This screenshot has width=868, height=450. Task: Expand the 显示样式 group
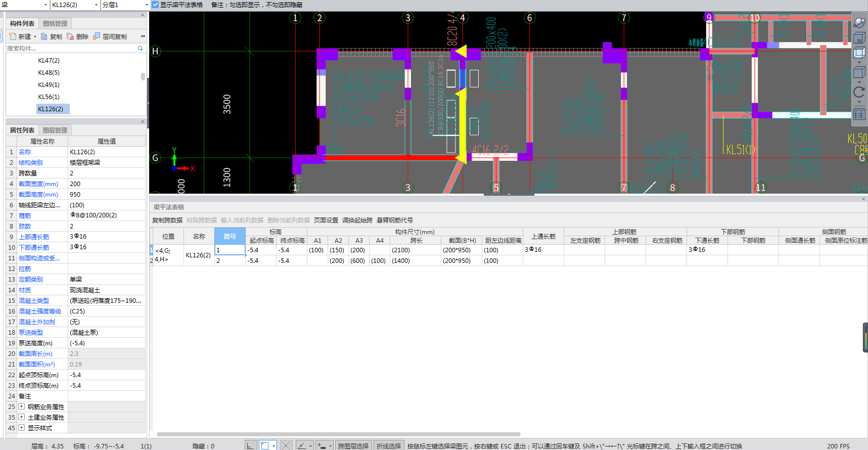point(22,428)
